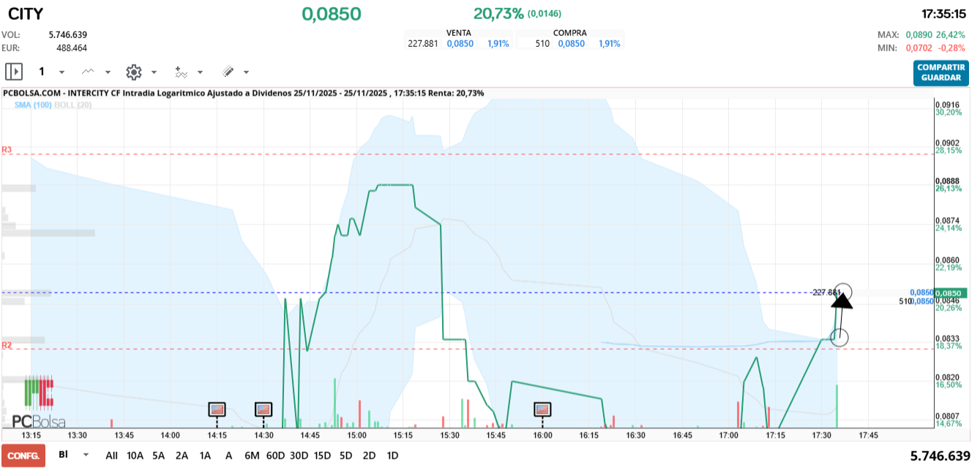
Task: Click the clock time 17:35:15
Action: point(945,14)
